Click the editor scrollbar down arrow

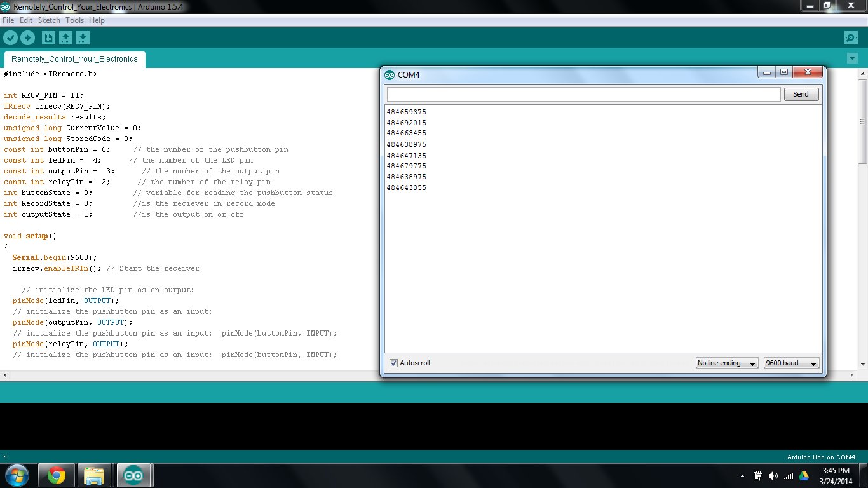click(x=862, y=364)
